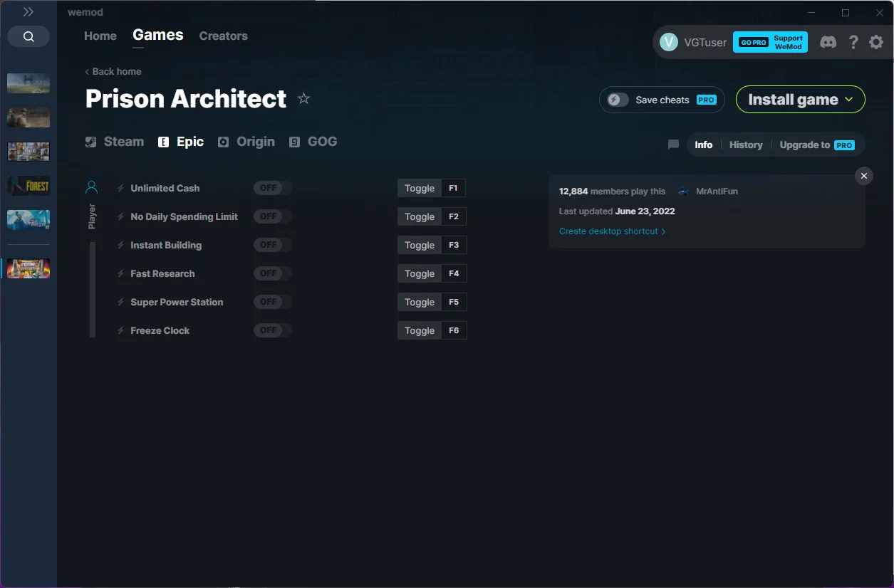
Task: Click the F3 hotkey box
Action: (454, 245)
